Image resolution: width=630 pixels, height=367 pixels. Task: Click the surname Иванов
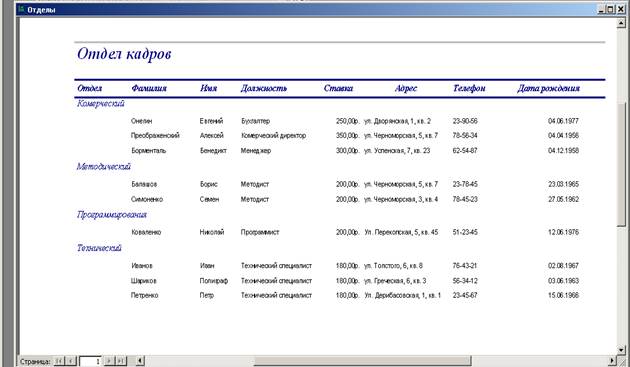pyautogui.click(x=142, y=266)
